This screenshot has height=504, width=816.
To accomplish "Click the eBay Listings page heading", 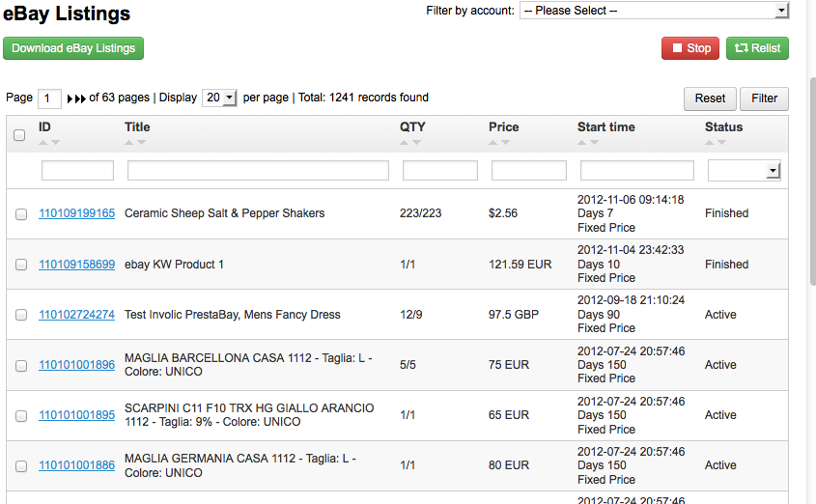I will pos(67,14).
